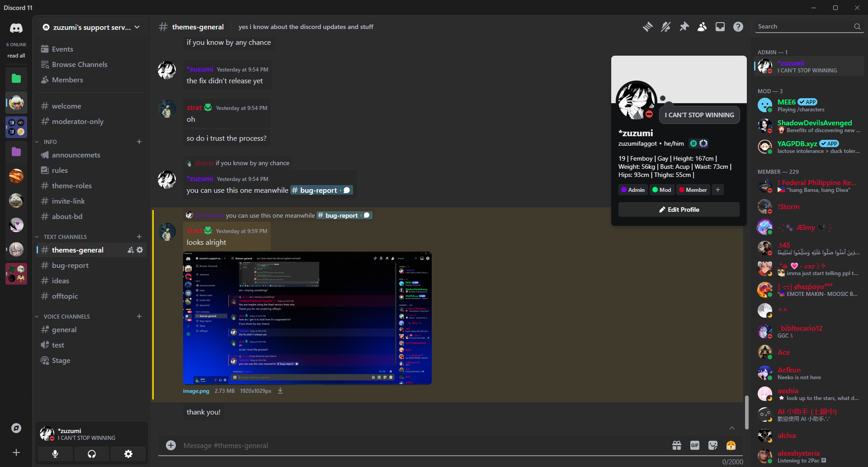Screen dimensions: 868x467
Task: Collapse the TEXT CHANNELS category
Action: pos(65,237)
